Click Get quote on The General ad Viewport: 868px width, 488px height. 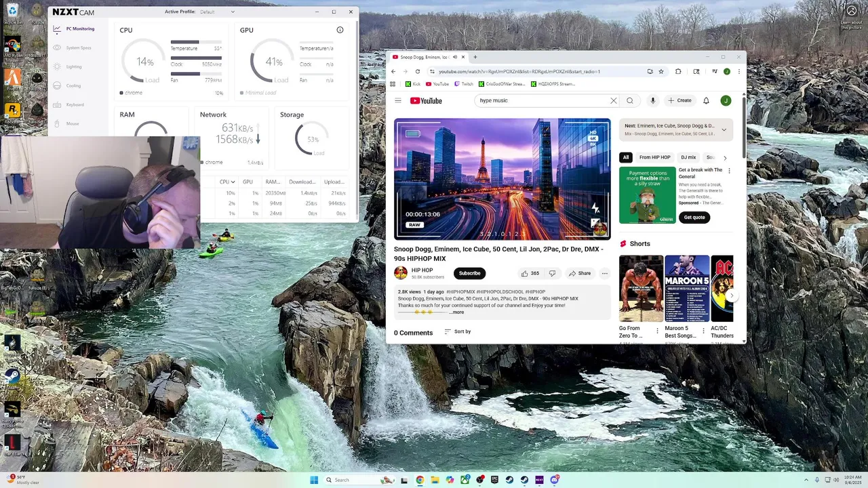[x=694, y=217]
